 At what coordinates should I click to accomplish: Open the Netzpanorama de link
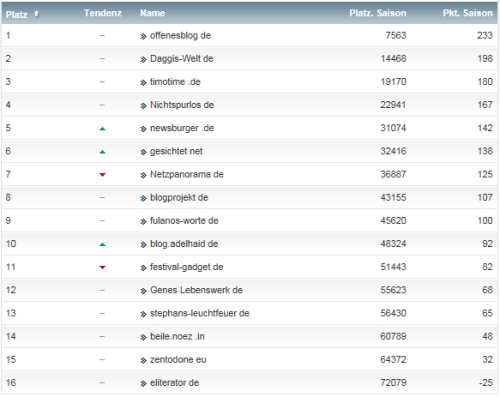187,174
